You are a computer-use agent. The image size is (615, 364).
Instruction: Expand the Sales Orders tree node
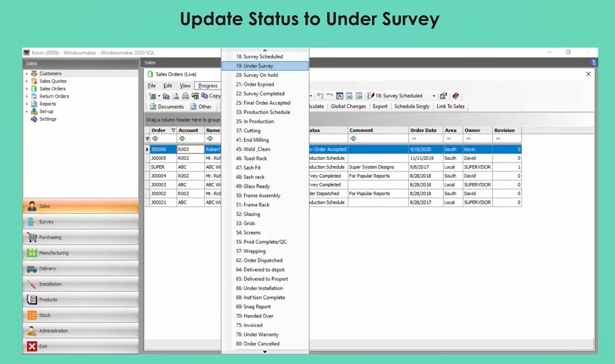point(27,89)
